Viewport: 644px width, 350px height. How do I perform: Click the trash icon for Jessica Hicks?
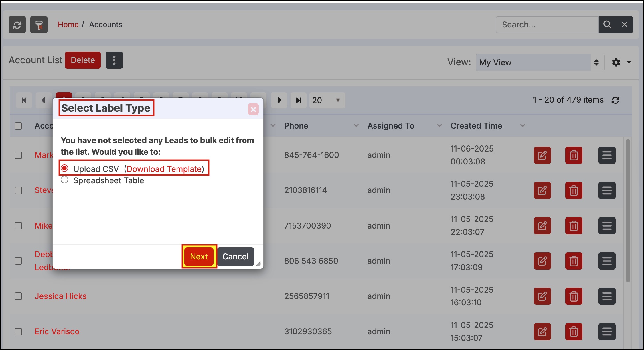pyautogui.click(x=574, y=296)
